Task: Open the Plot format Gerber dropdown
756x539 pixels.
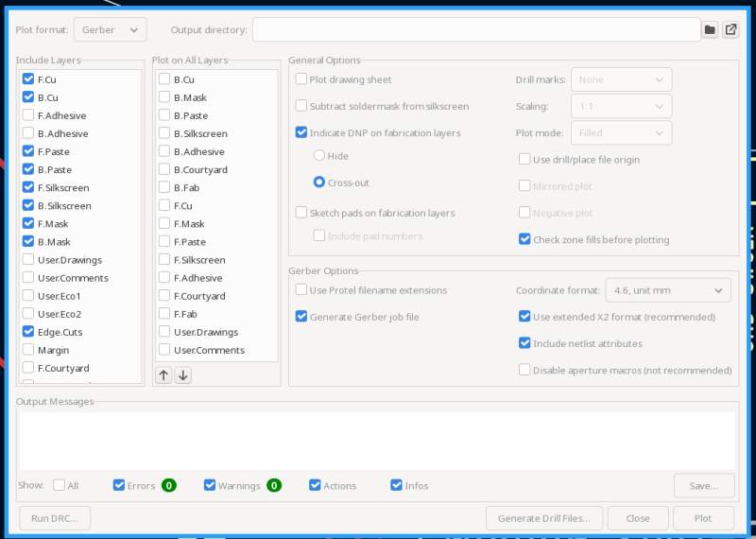Action: pyautogui.click(x=111, y=30)
